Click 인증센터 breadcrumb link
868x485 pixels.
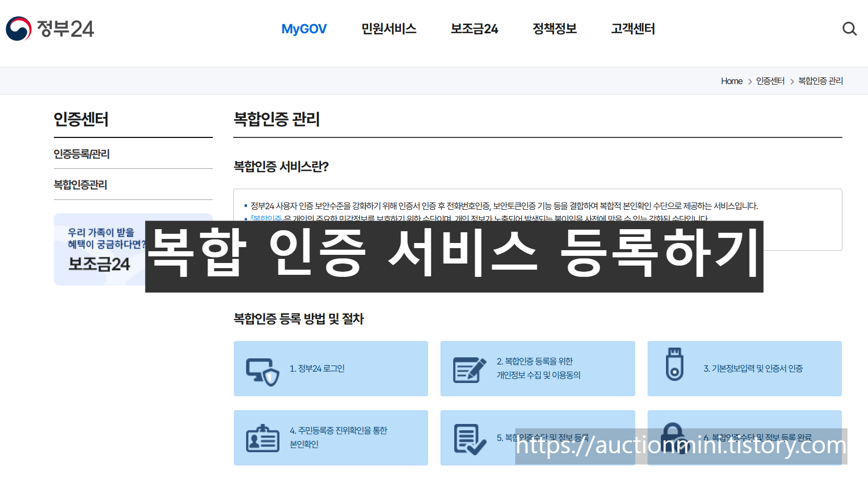click(770, 81)
